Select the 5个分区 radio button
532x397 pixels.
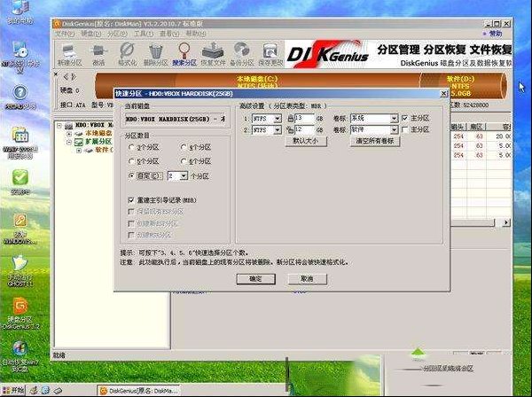(131, 161)
